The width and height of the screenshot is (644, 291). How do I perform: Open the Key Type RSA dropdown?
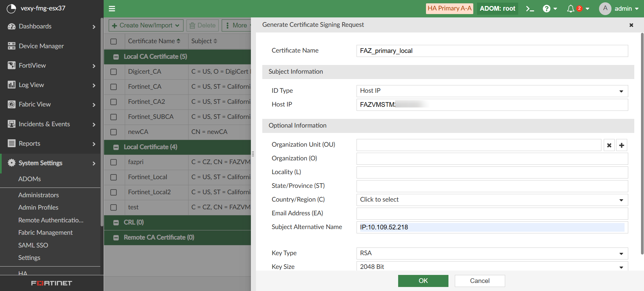[492, 253]
